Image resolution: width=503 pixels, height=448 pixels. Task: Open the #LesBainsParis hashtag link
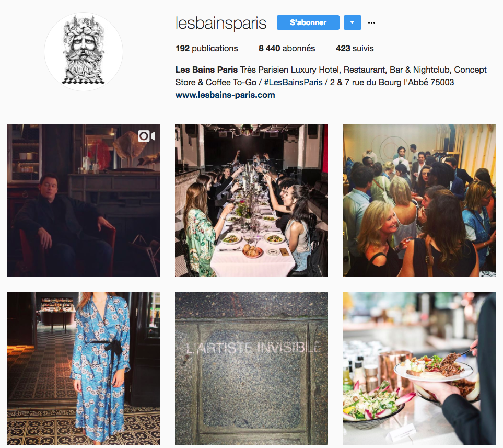click(x=293, y=83)
